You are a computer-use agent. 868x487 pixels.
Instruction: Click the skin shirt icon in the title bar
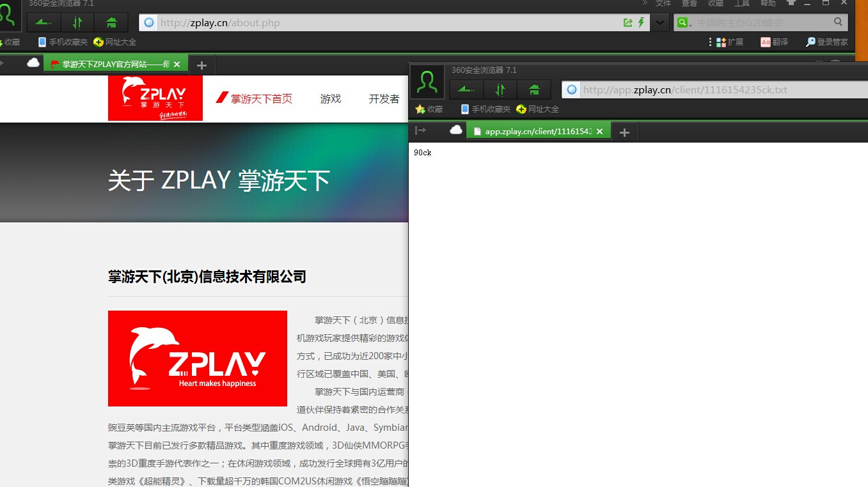(x=791, y=3)
